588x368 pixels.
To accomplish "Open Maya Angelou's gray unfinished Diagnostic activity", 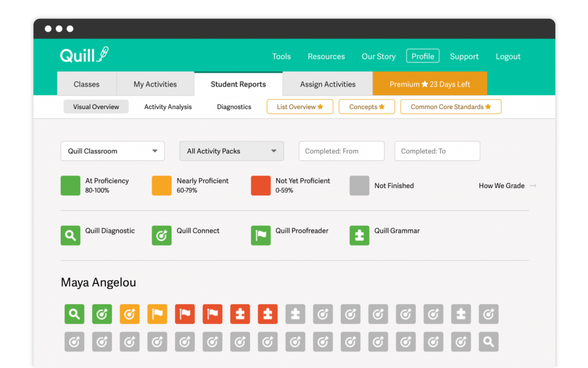I will click(489, 342).
